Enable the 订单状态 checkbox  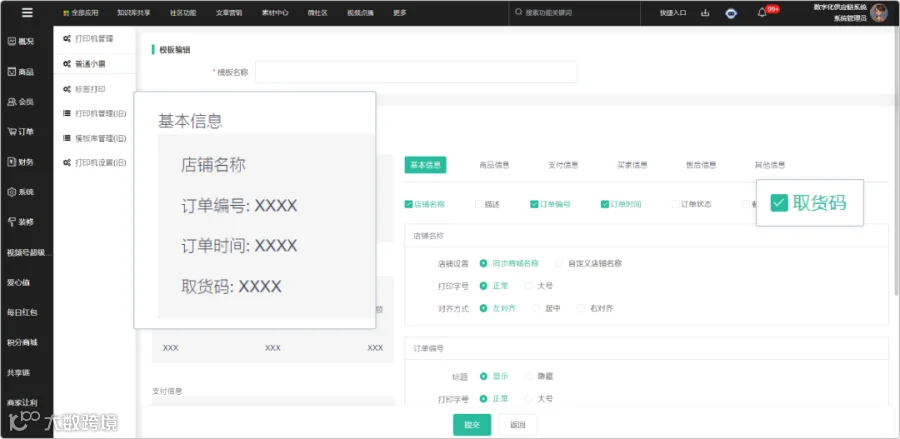tap(676, 204)
